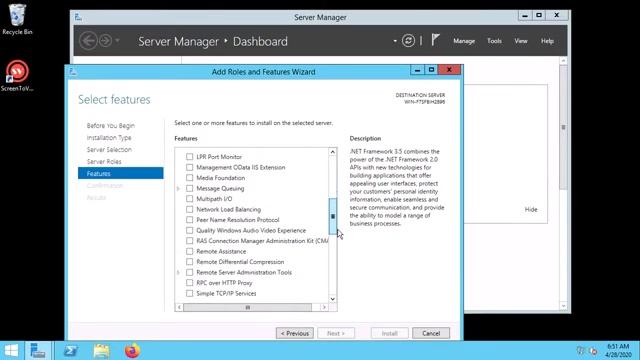Launch PowerShell from the taskbar

pos(70,351)
